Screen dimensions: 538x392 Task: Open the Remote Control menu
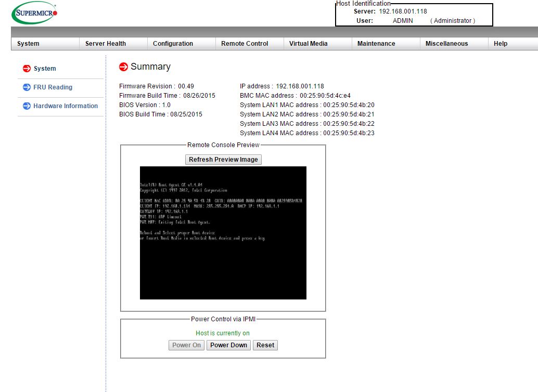pyautogui.click(x=245, y=44)
